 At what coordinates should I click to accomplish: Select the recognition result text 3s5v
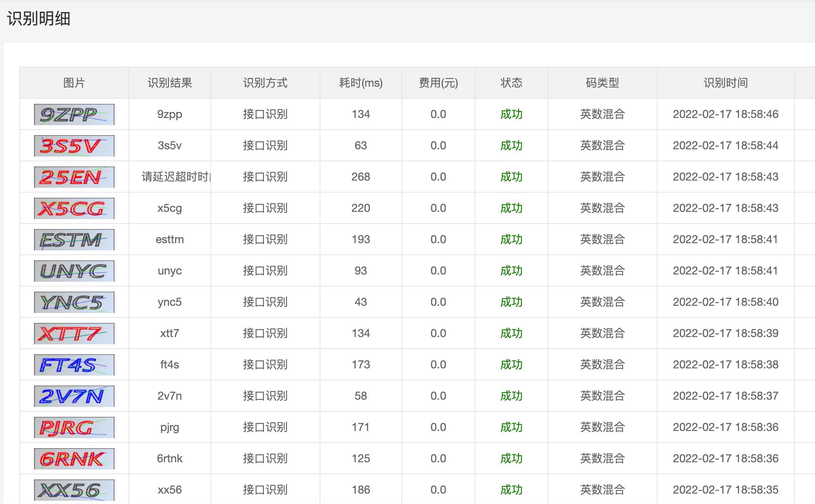(169, 145)
